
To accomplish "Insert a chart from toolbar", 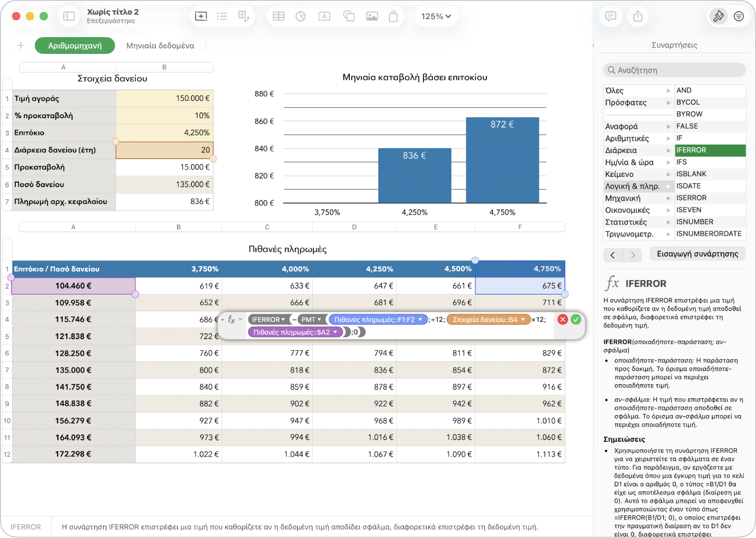I will pos(301,16).
